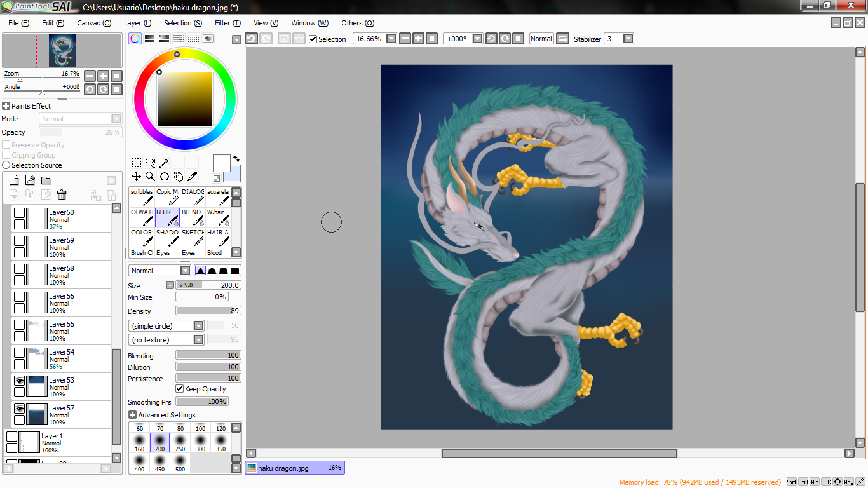The width and height of the screenshot is (868, 488).
Task: Click the Density slider bar
Action: (x=208, y=311)
